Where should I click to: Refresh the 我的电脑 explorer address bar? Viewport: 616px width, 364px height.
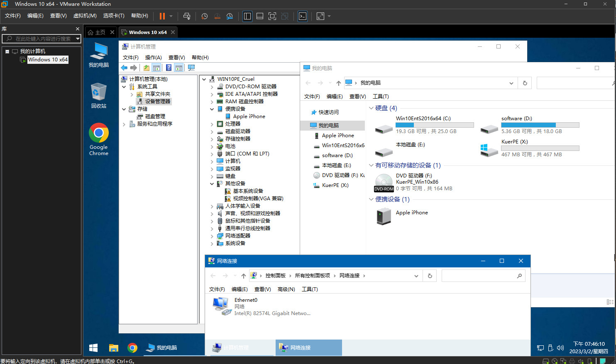525,83
